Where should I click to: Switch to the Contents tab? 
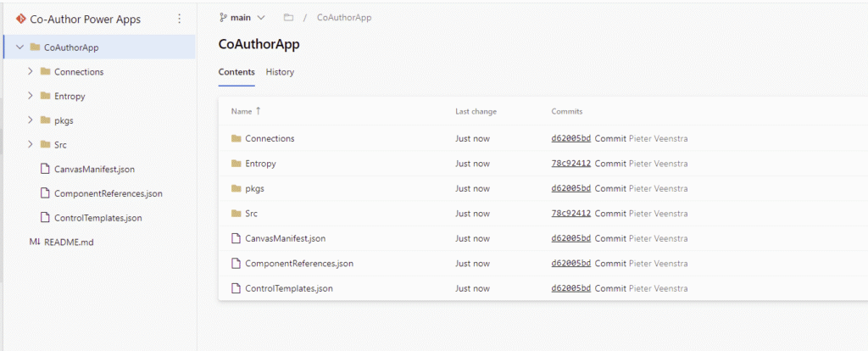coord(236,72)
